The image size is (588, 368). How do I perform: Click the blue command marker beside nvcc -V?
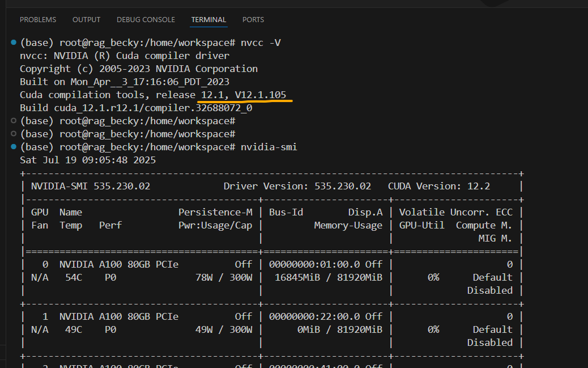pyautogui.click(x=14, y=43)
